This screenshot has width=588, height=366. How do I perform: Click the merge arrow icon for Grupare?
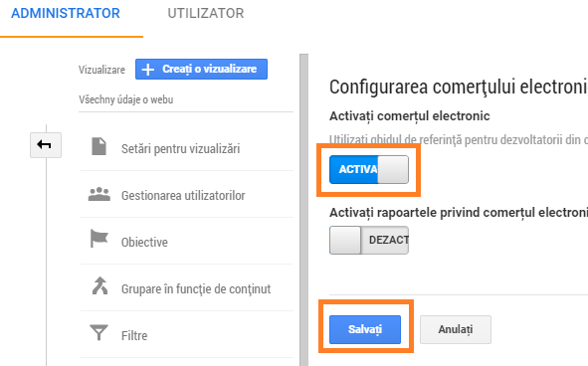99,285
